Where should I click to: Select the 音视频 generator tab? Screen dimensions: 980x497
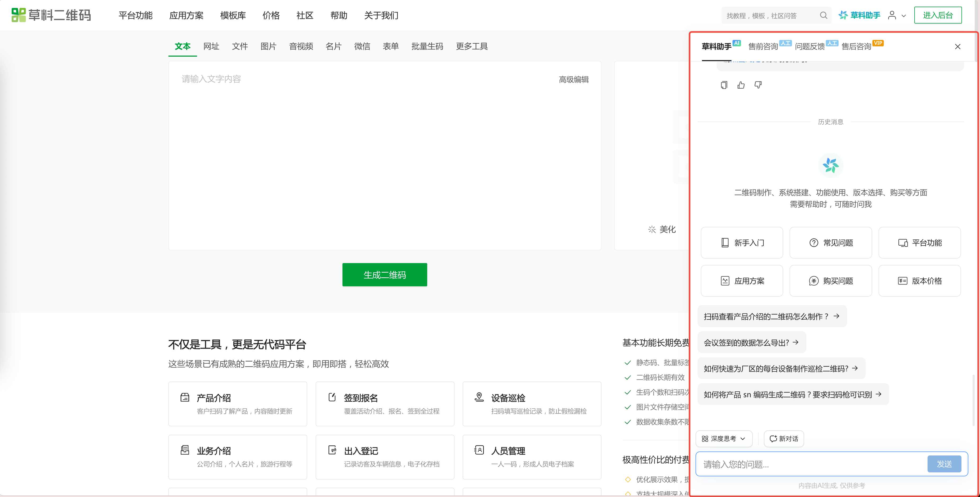click(301, 46)
